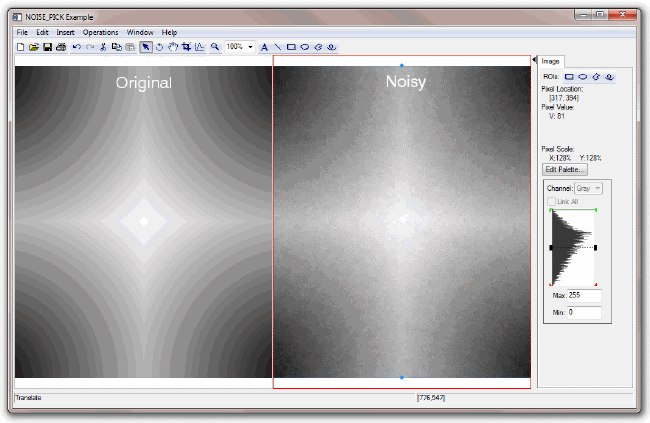
Task: Click the Save floppy disk icon
Action: pos(48,47)
